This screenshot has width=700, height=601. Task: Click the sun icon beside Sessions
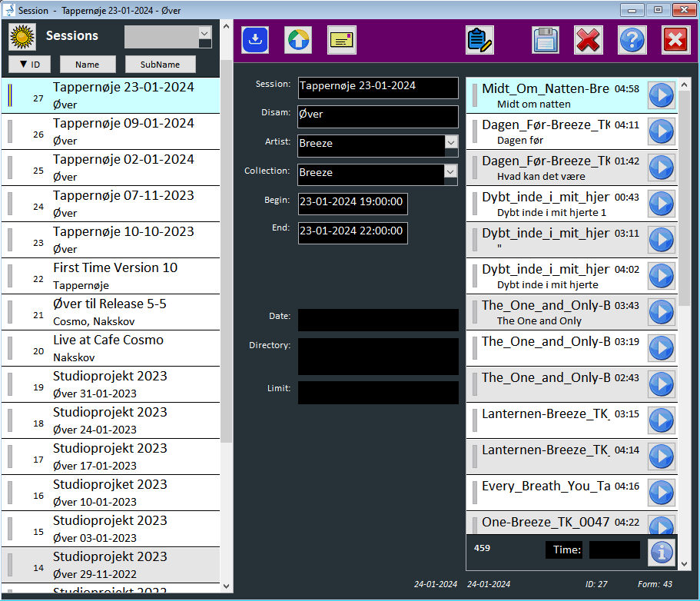23,36
